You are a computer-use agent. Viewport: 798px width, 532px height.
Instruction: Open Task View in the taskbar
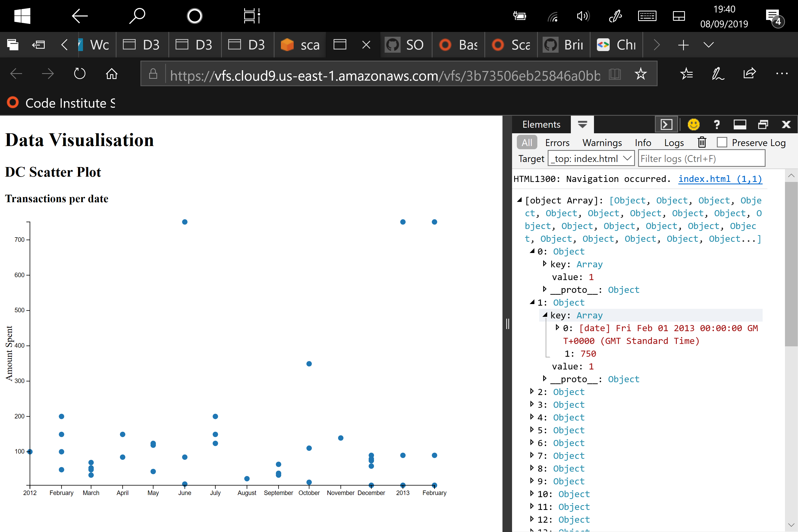point(252,16)
